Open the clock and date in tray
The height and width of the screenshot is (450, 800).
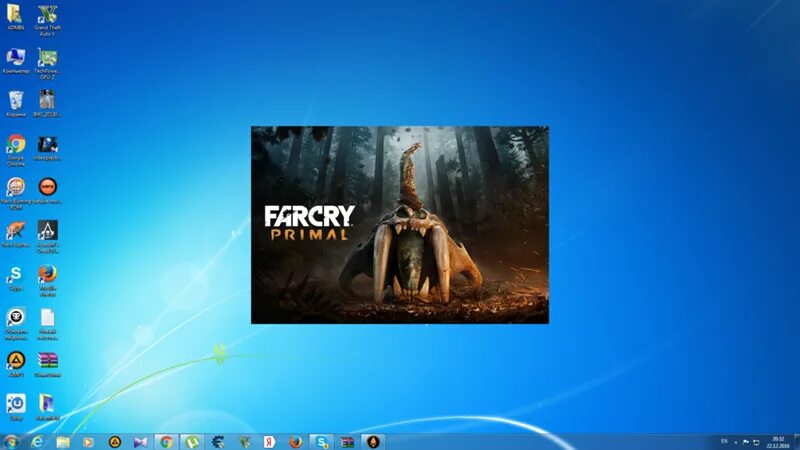[778, 442]
